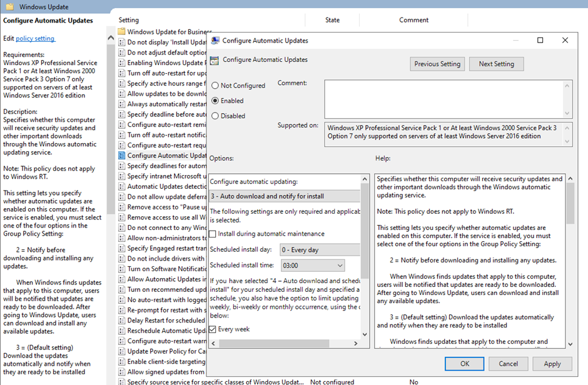
Task: Click icon beside 'Turn off auto-restart notifications'
Action: (121, 135)
